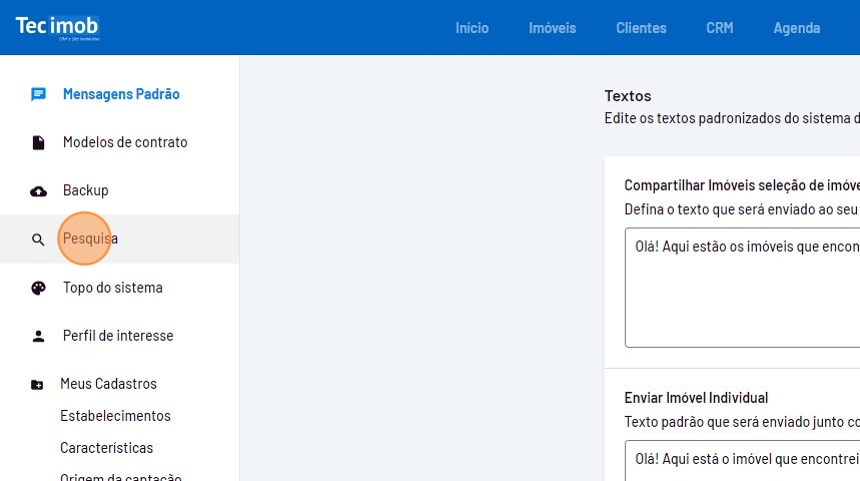Viewport: 860px width, 481px height.
Task: Navigate to the CRM page
Action: pos(719,28)
